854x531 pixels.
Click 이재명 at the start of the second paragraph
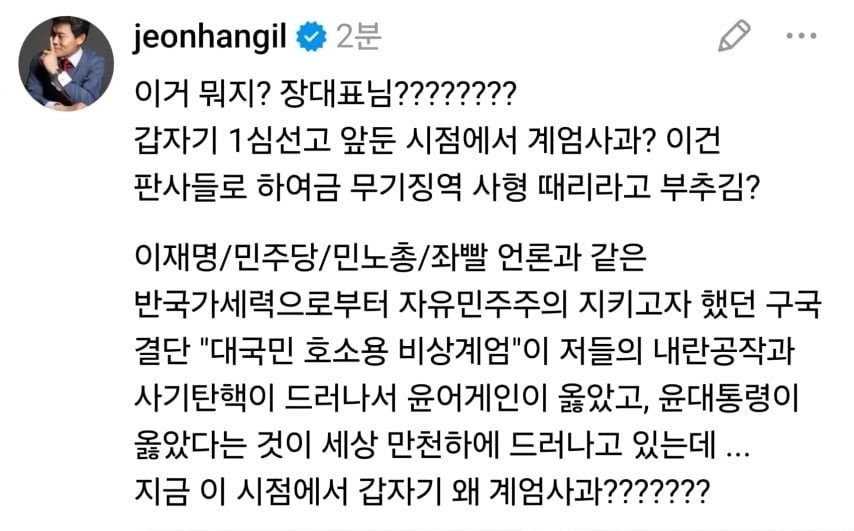175,257
